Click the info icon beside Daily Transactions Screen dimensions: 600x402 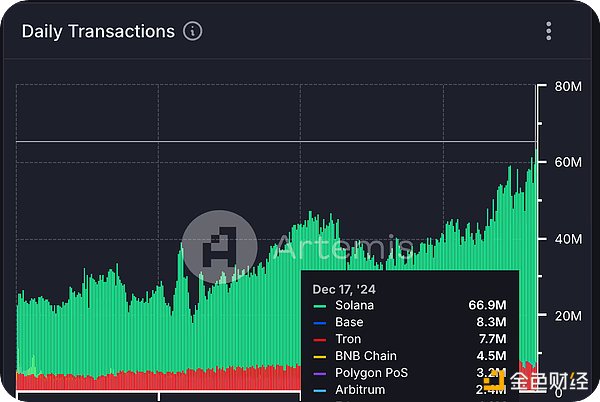(x=193, y=31)
